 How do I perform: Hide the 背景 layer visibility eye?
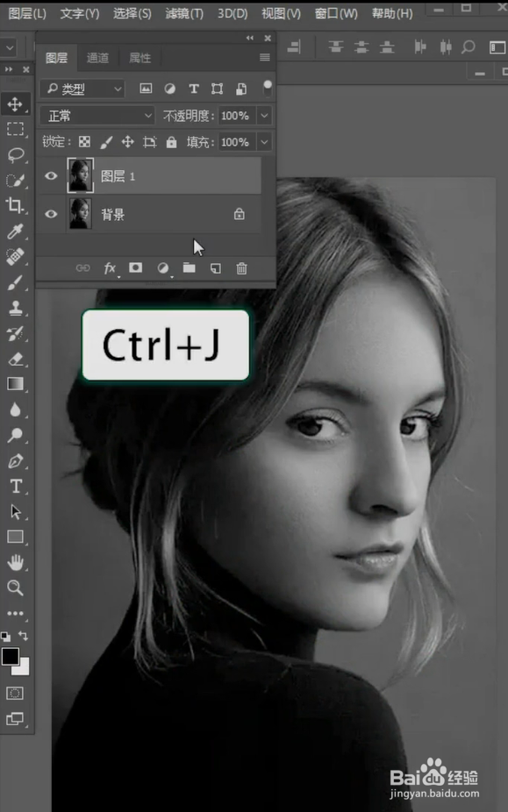[x=51, y=214]
